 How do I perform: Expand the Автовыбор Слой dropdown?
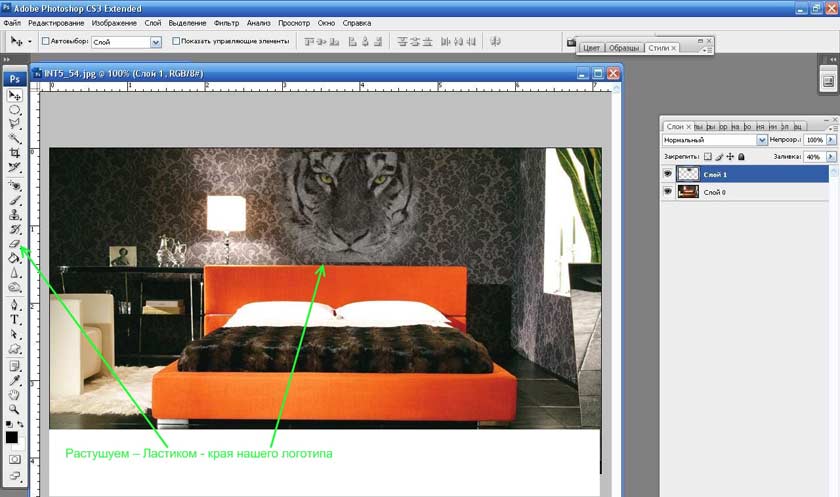tap(155, 42)
